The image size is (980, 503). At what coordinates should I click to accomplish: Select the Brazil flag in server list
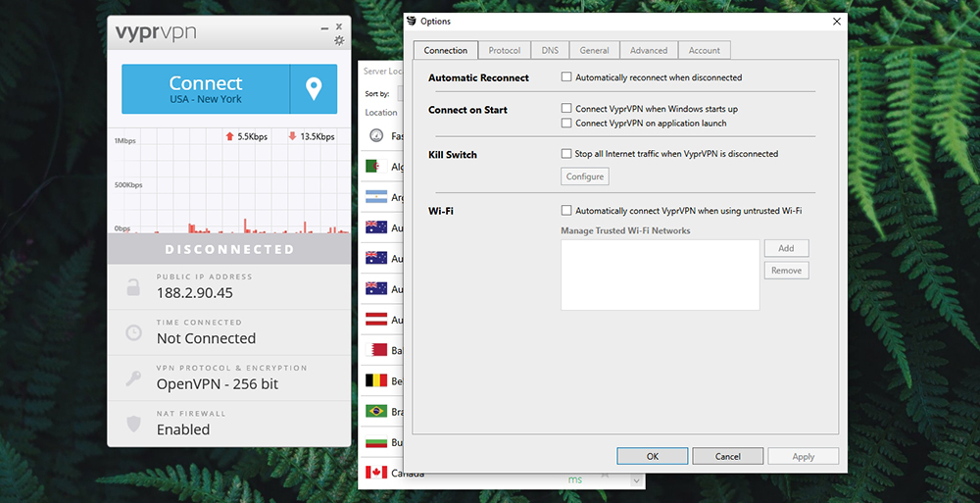[376, 411]
